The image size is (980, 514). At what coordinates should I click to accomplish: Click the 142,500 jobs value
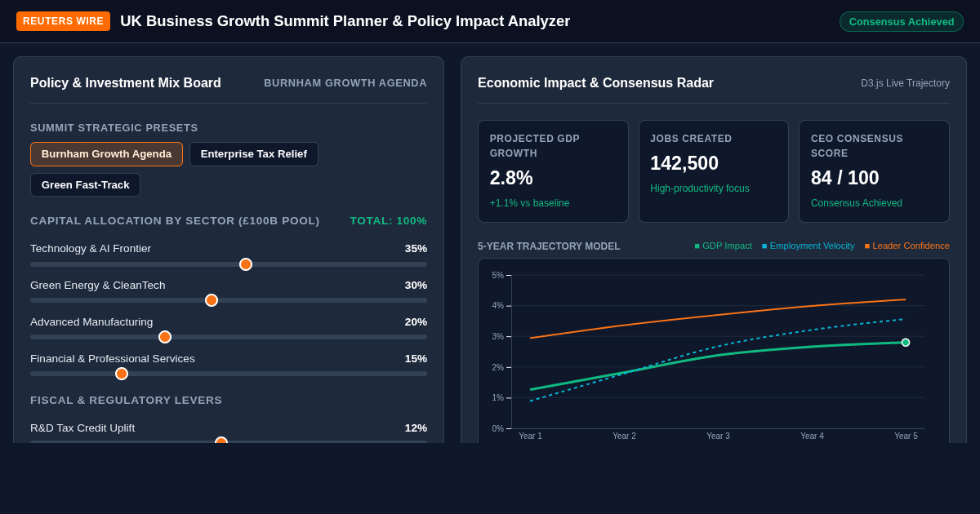(x=684, y=163)
